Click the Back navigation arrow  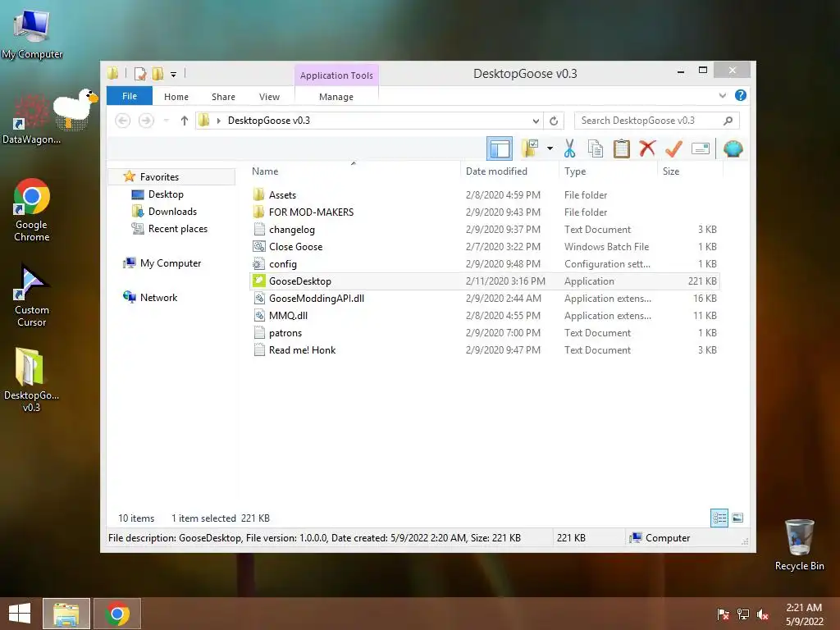tap(123, 121)
